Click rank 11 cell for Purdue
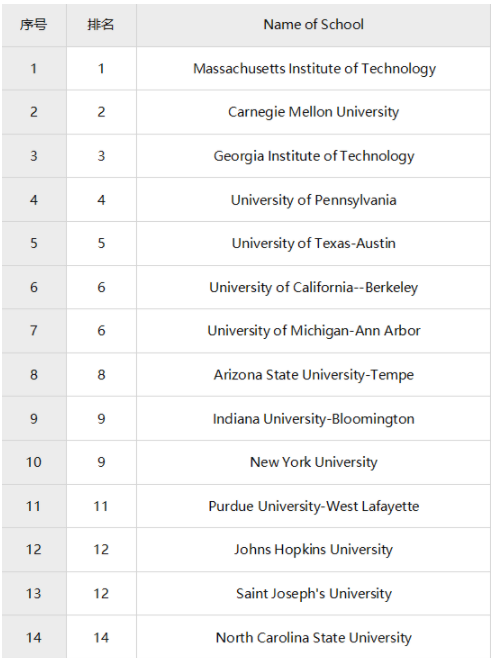The image size is (493, 658). (x=101, y=506)
